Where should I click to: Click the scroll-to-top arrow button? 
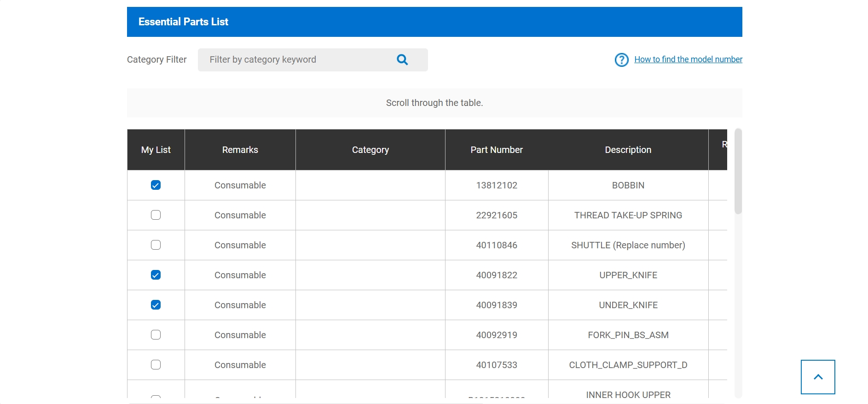(818, 377)
